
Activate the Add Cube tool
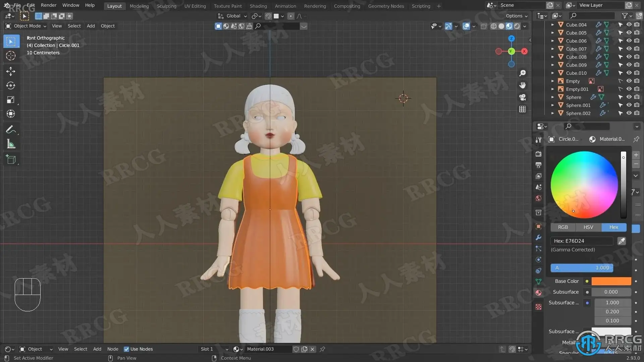point(11,160)
